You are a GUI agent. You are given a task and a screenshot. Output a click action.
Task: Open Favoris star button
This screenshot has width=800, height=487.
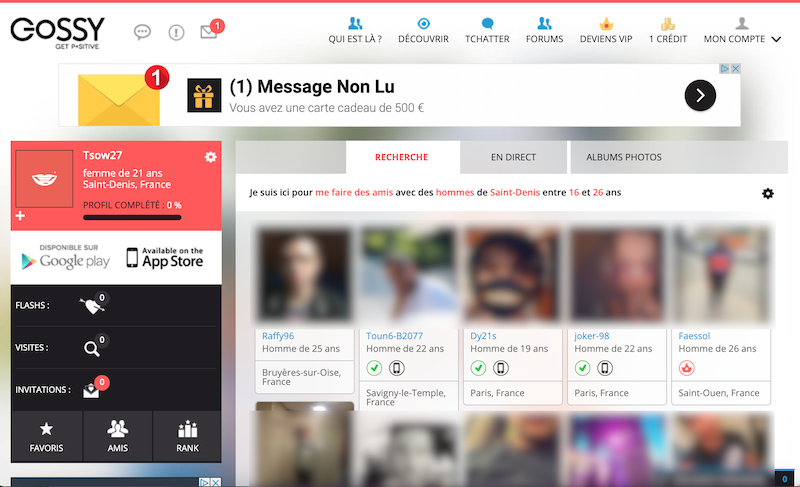(x=46, y=437)
